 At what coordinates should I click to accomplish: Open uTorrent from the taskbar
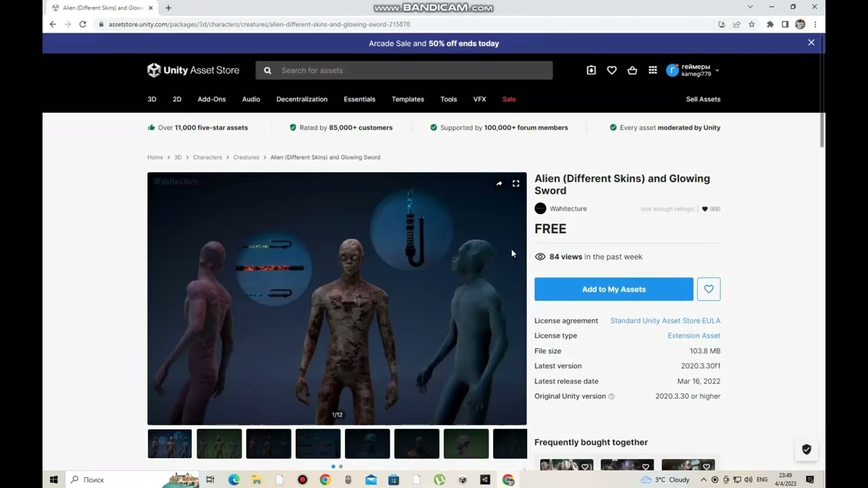click(439, 480)
